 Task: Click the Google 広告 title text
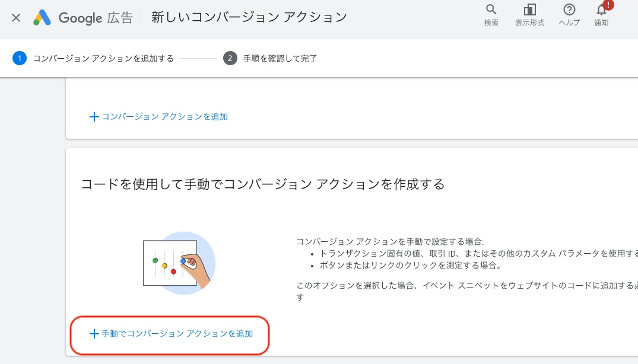click(x=96, y=18)
